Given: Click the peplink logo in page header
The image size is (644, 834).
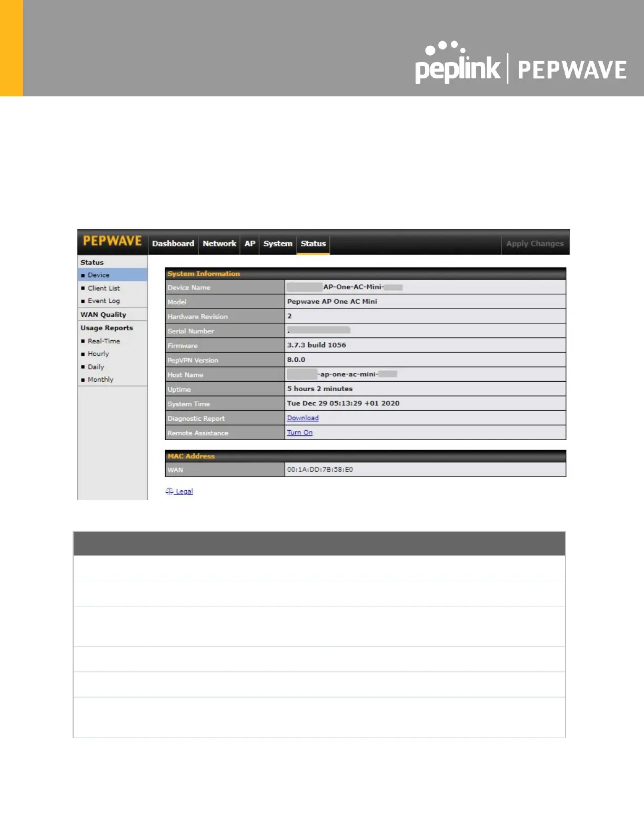Looking at the screenshot, I should click(x=458, y=62).
